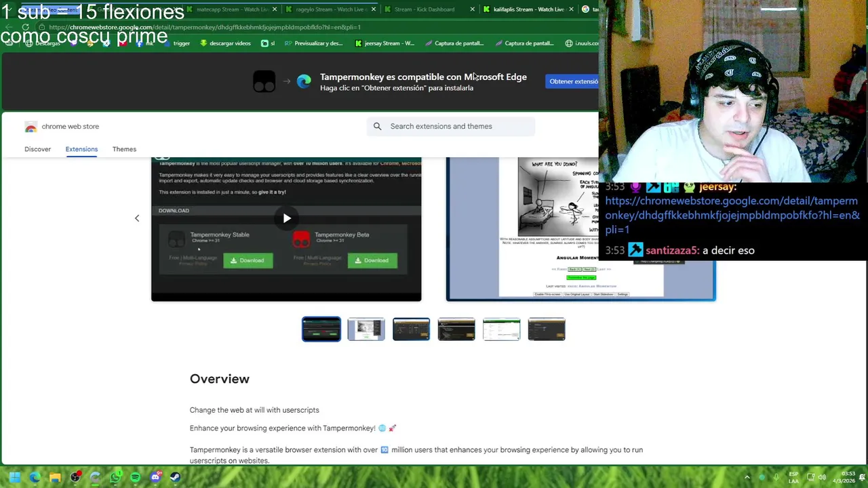This screenshot has height=488, width=868.
Task: Switch to the Themes tab
Action: (124, 149)
